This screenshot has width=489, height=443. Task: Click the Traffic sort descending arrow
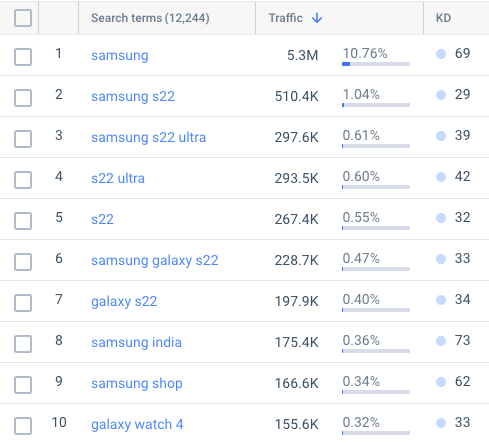point(317,18)
